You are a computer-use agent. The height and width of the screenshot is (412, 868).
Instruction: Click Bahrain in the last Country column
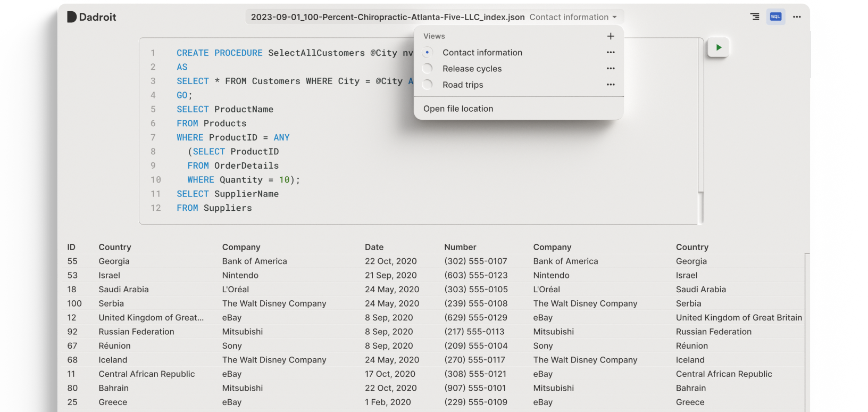pyautogui.click(x=691, y=388)
